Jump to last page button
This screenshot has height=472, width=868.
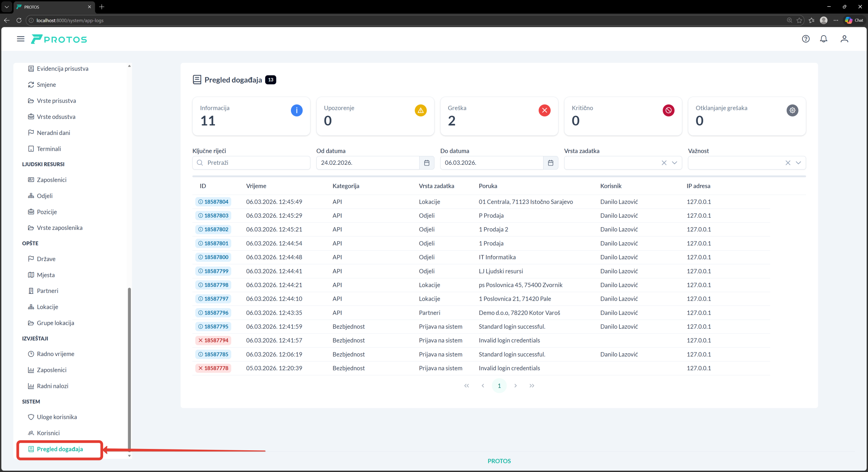532,386
